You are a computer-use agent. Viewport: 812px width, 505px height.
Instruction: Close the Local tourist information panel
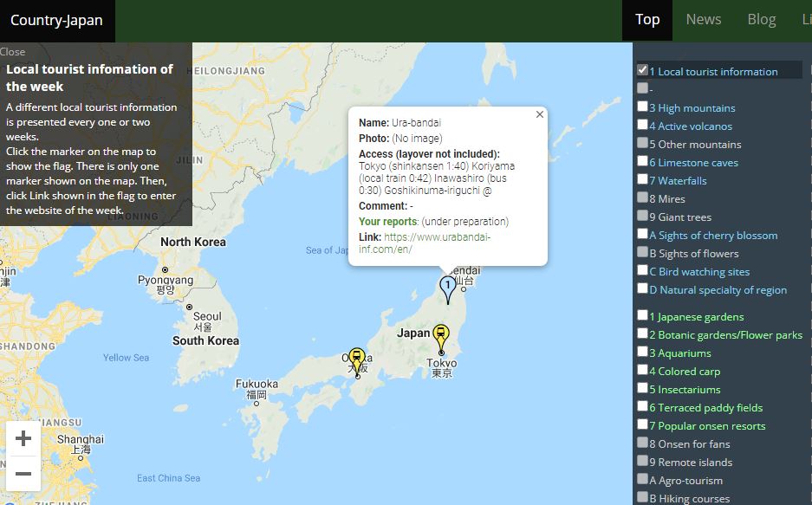click(x=13, y=51)
